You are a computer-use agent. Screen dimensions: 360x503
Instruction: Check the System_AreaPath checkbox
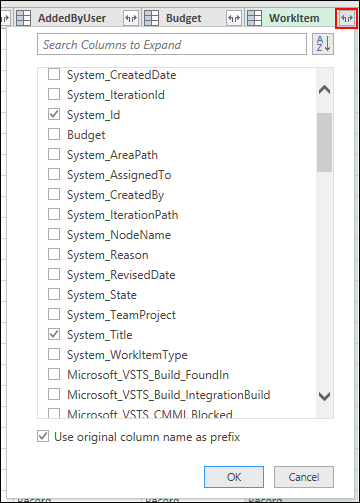tap(54, 154)
